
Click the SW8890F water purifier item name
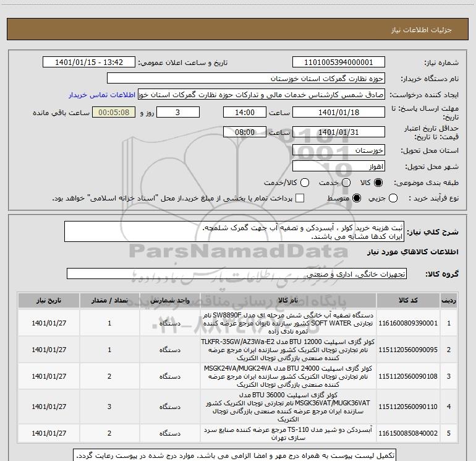(x=288, y=323)
